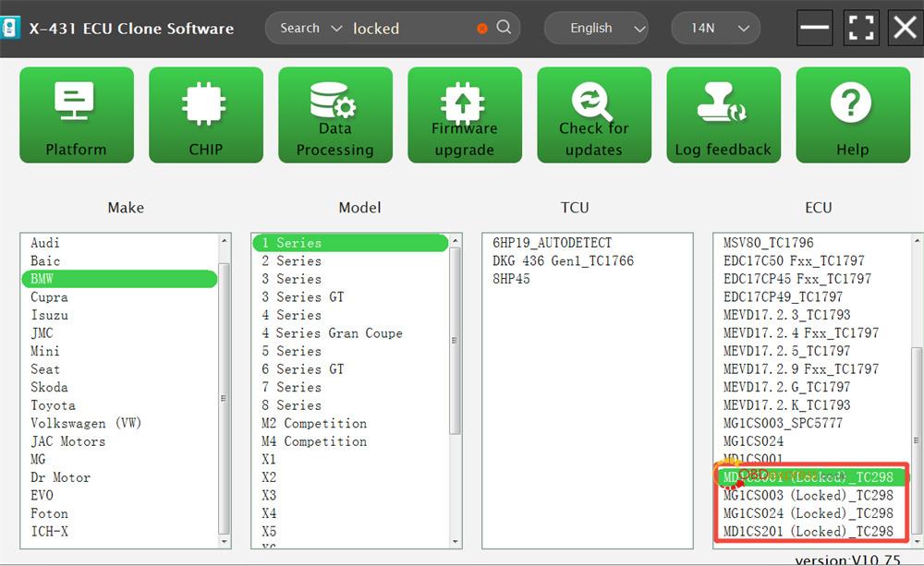The image size is (924, 566).
Task: Toggle fullscreen window mode
Action: coord(861,27)
